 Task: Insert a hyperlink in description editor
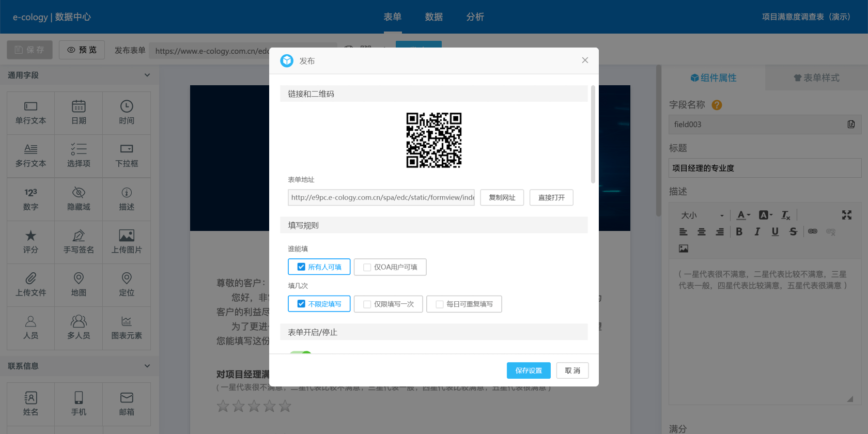813,231
